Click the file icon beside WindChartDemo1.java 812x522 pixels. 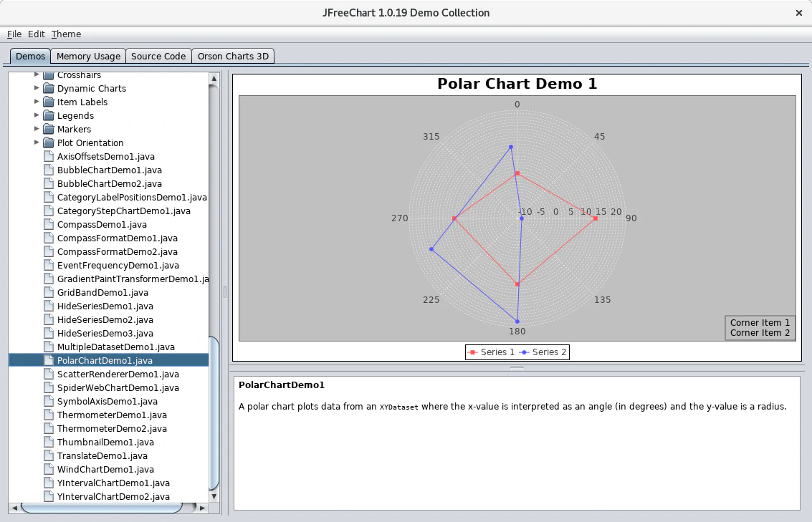coord(48,470)
